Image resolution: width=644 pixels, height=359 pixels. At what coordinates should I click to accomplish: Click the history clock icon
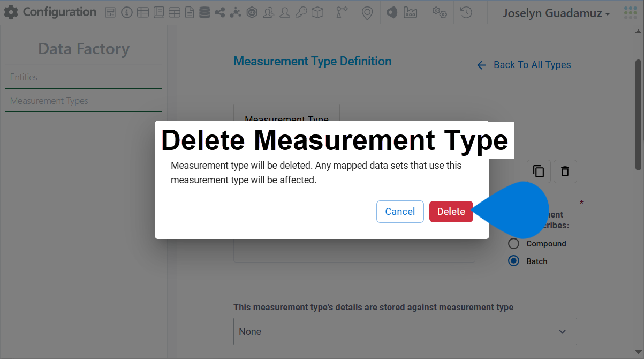pyautogui.click(x=466, y=13)
